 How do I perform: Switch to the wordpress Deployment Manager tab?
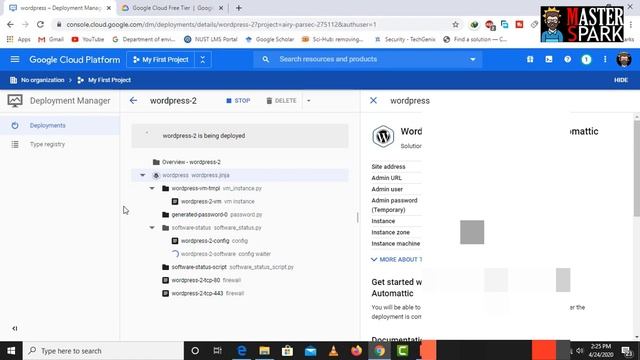pos(60,8)
